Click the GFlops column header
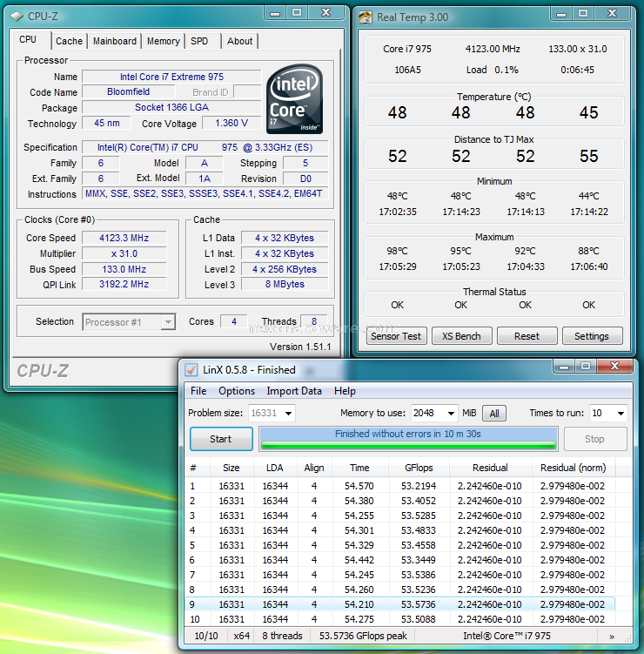 (419, 468)
